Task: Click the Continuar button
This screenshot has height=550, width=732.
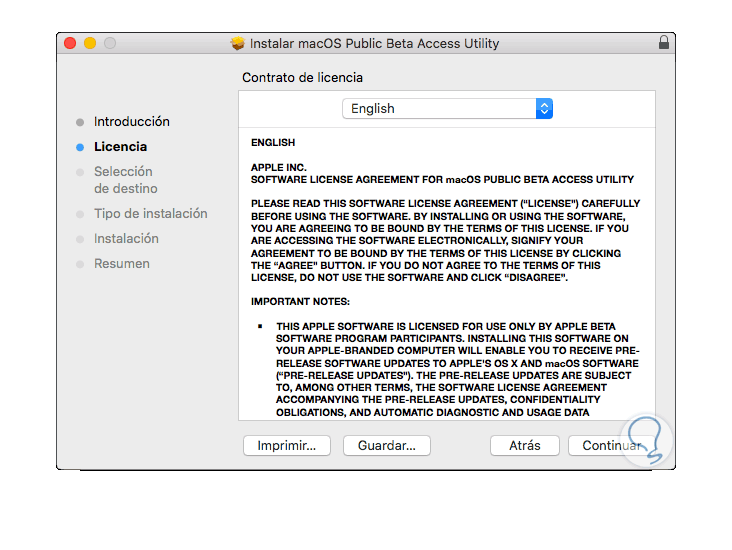Action: point(612,445)
